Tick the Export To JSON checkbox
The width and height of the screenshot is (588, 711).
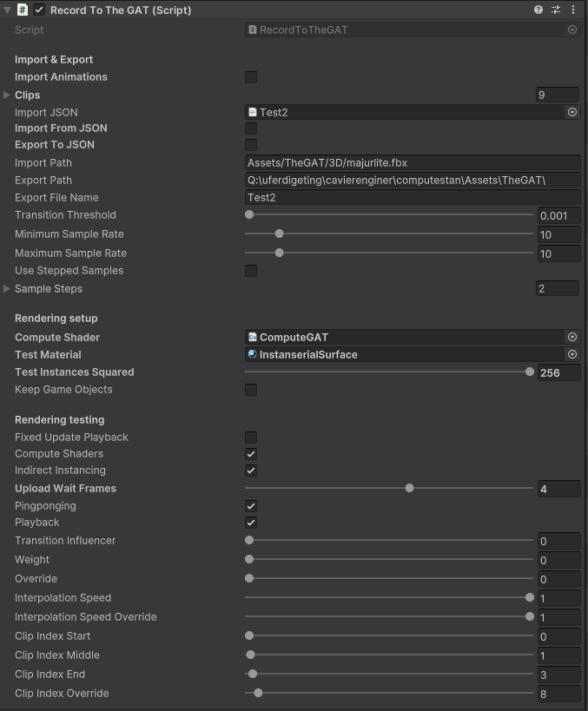click(x=251, y=145)
